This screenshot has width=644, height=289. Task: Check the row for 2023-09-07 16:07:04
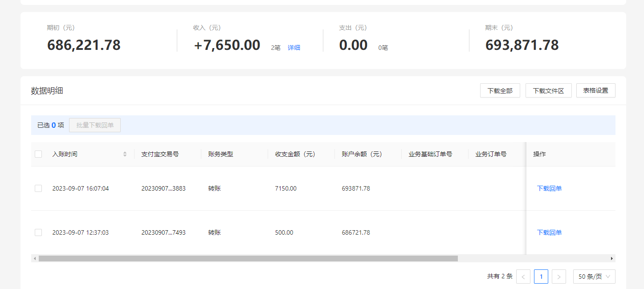(x=38, y=188)
